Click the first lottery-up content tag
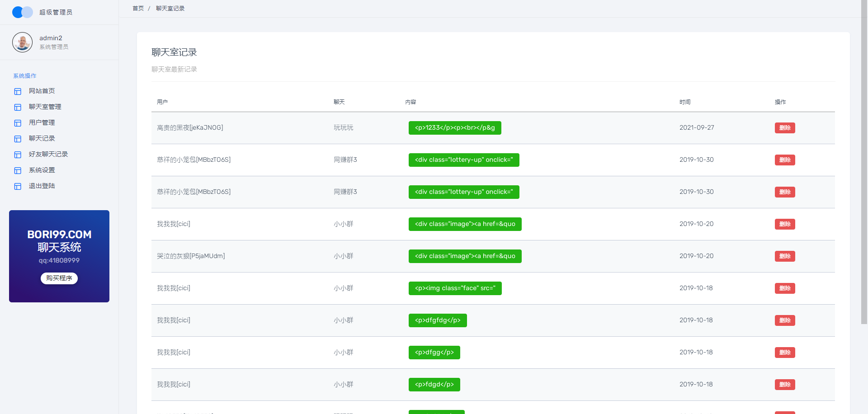Image resolution: width=868 pixels, height=414 pixels. pos(464,160)
